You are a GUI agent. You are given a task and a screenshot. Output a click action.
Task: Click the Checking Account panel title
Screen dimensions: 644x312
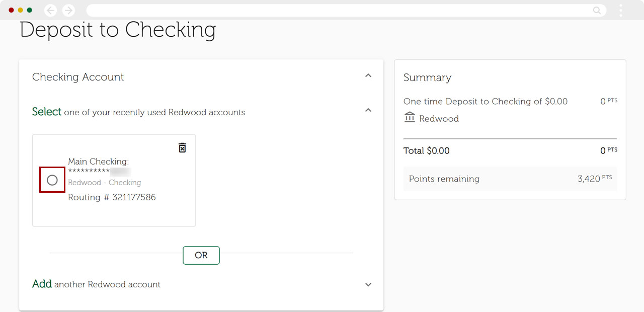click(78, 77)
